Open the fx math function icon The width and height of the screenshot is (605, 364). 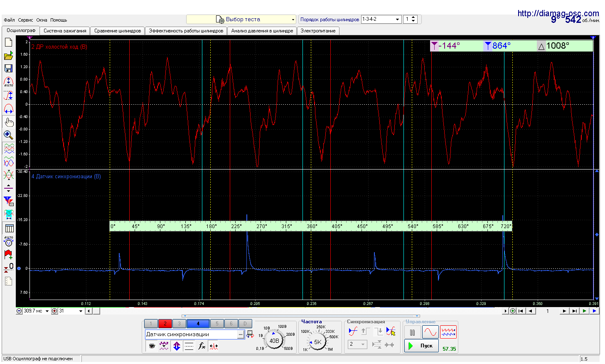tap(202, 346)
